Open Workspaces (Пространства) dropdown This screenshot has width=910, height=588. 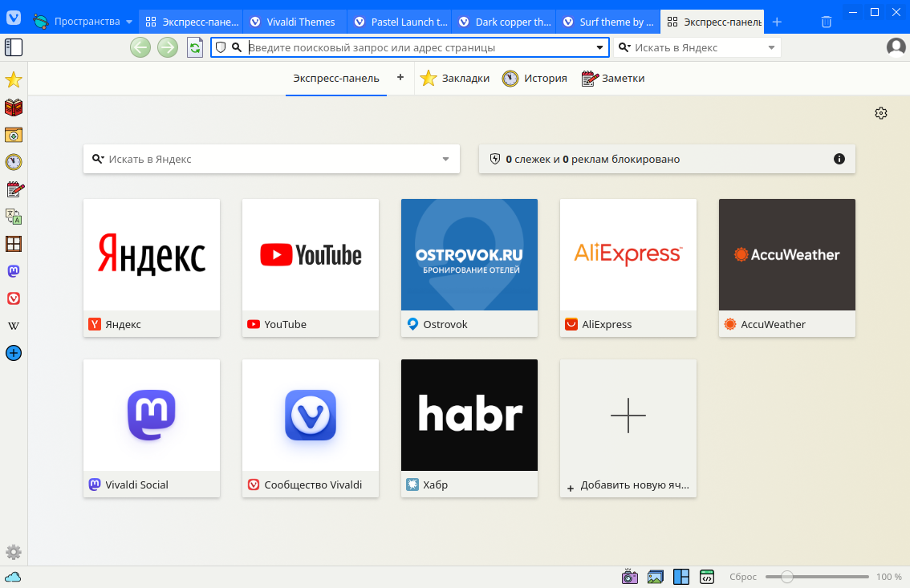[83, 22]
